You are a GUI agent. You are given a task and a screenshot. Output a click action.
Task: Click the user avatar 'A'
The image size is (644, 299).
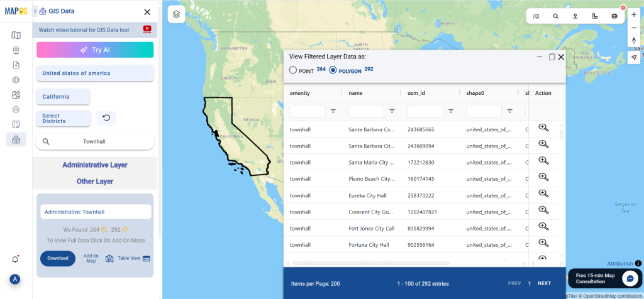tap(15, 280)
